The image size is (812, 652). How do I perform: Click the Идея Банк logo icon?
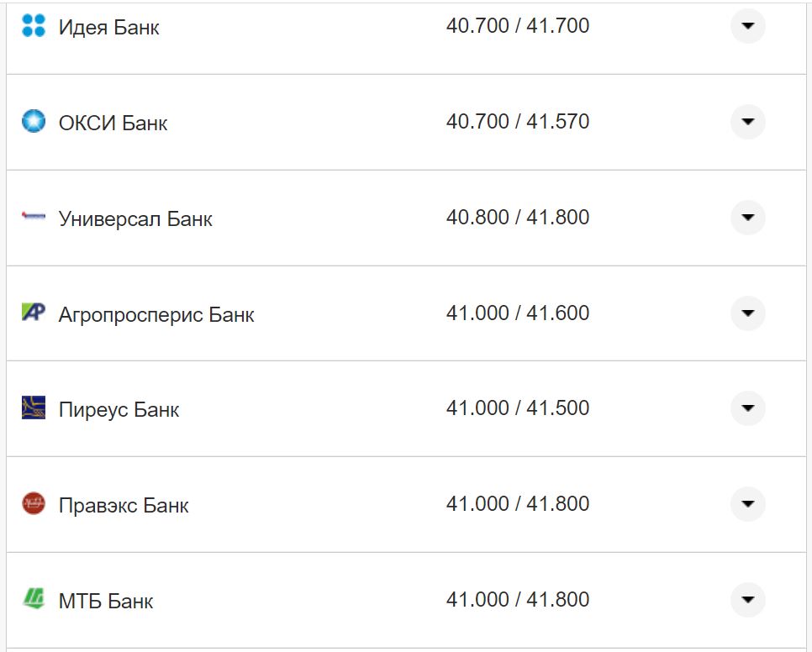point(33,25)
